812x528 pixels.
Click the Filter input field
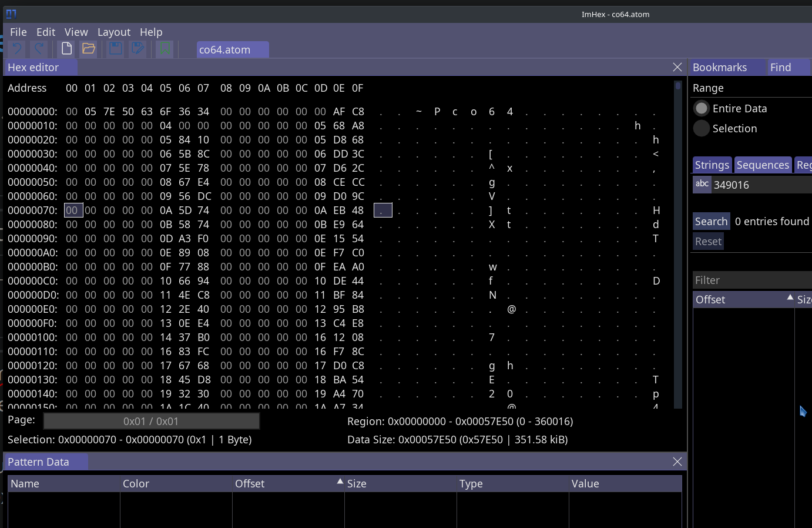tap(752, 280)
